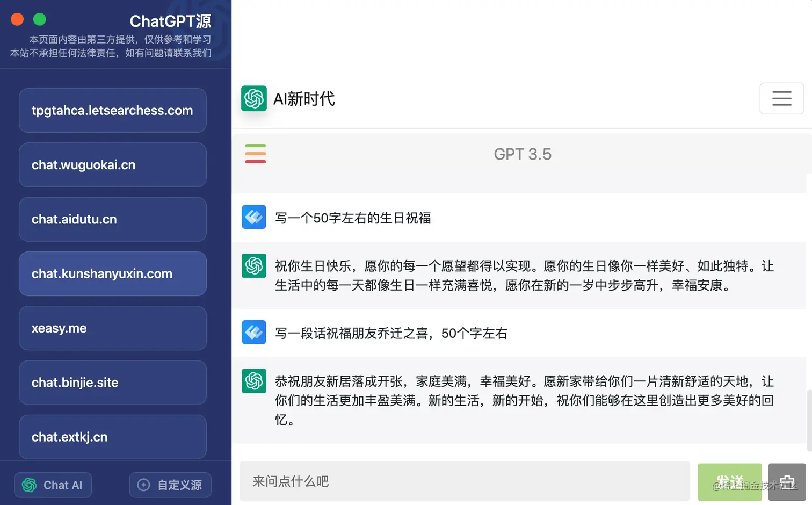Open the 自定义源 custom source button
This screenshot has height=505, width=812.
point(170,485)
